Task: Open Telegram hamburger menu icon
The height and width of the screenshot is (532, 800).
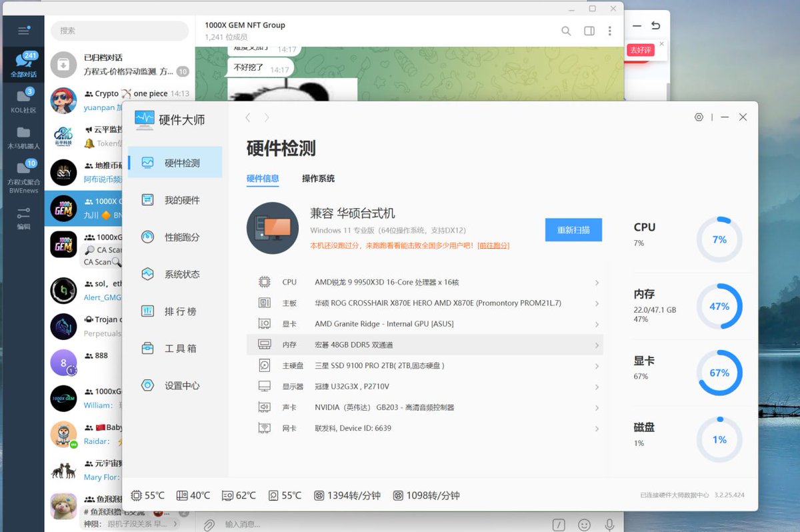Action: point(23,31)
